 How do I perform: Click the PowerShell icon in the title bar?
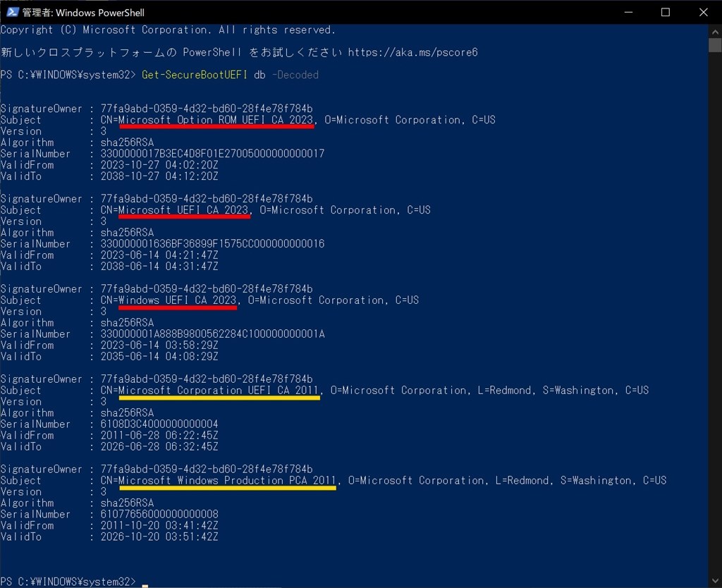12,12
